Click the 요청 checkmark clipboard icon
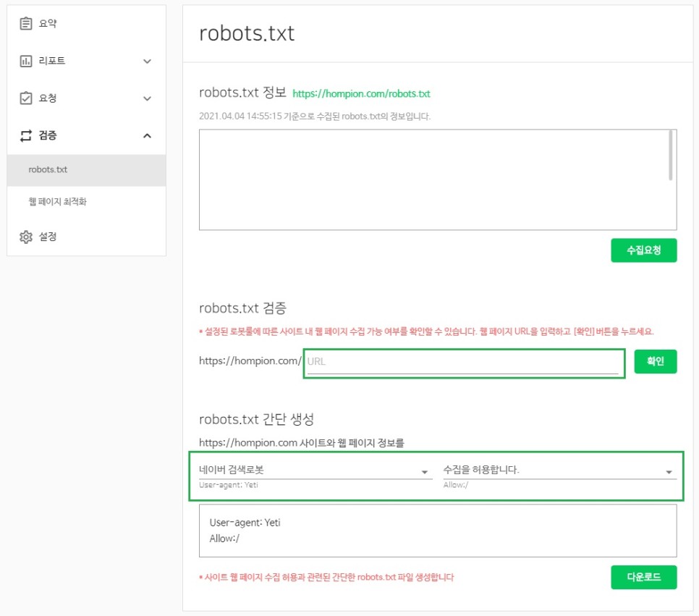 tap(26, 98)
